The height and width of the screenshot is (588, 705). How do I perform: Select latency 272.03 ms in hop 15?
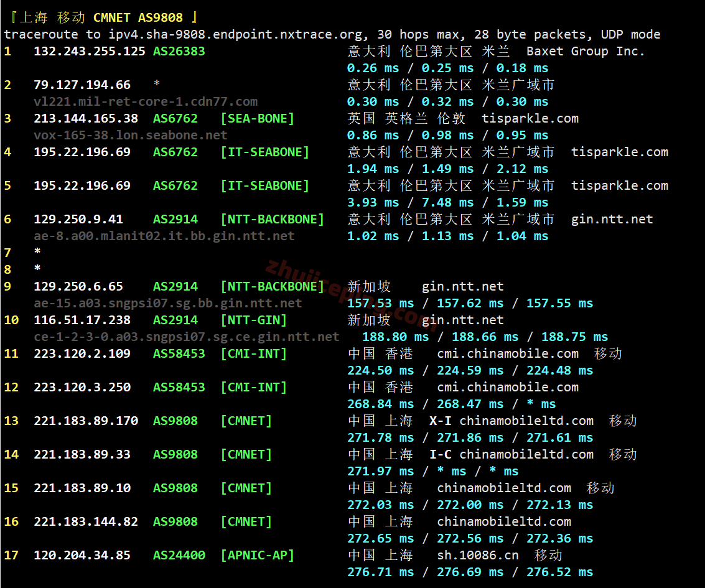tap(380, 505)
